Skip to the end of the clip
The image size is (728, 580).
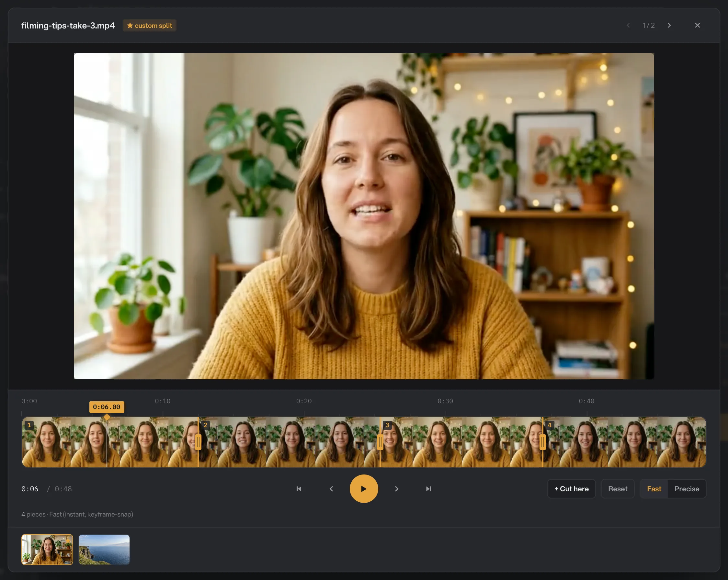[x=428, y=488]
